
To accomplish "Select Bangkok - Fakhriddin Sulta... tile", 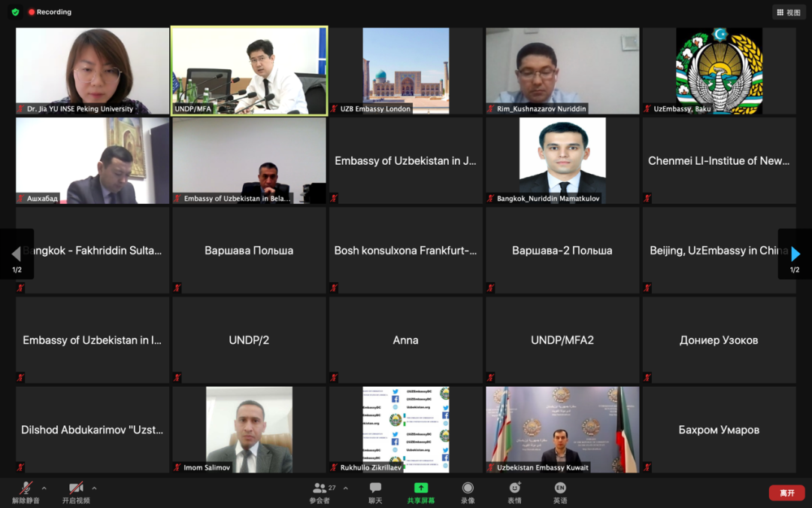I will pyautogui.click(x=92, y=251).
